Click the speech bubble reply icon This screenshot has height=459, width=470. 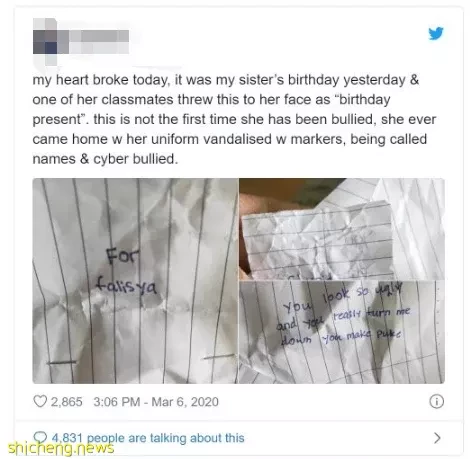[40, 437]
